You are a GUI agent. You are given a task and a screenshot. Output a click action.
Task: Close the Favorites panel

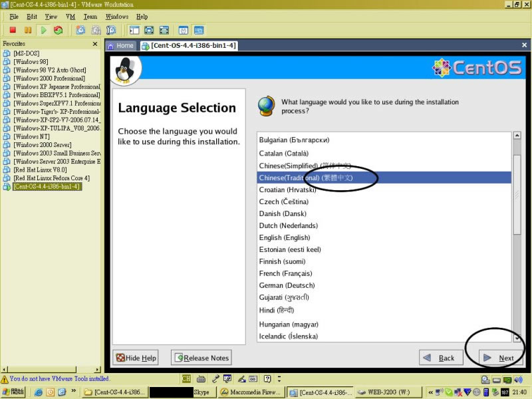pyautogui.click(x=95, y=44)
